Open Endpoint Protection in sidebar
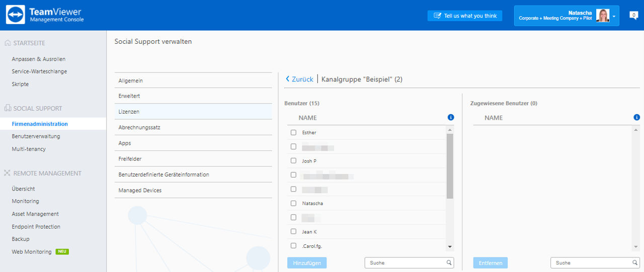Screen dimensions: 644x272 [36, 227]
